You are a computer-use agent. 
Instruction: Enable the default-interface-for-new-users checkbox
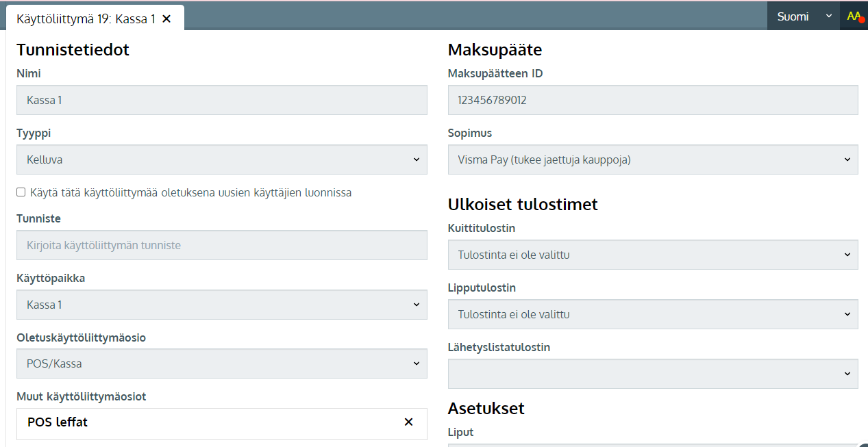click(x=21, y=192)
